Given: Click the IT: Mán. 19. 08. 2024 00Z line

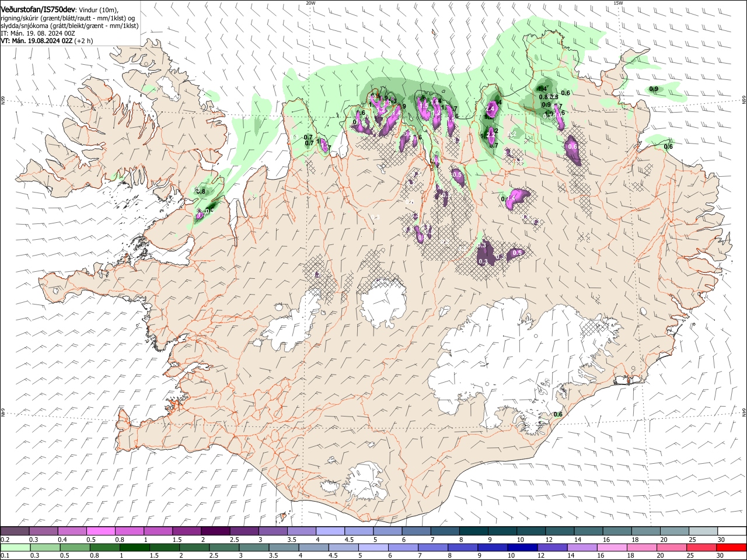Looking at the screenshot, I should coord(38,33).
